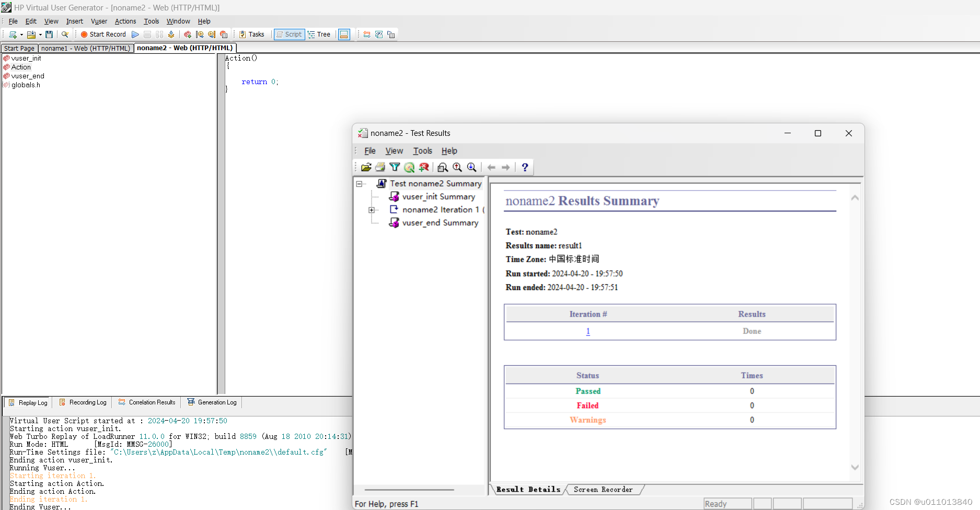This screenshot has height=510, width=980.
Task: Open the Window menu in VuGen
Action: tap(178, 21)
